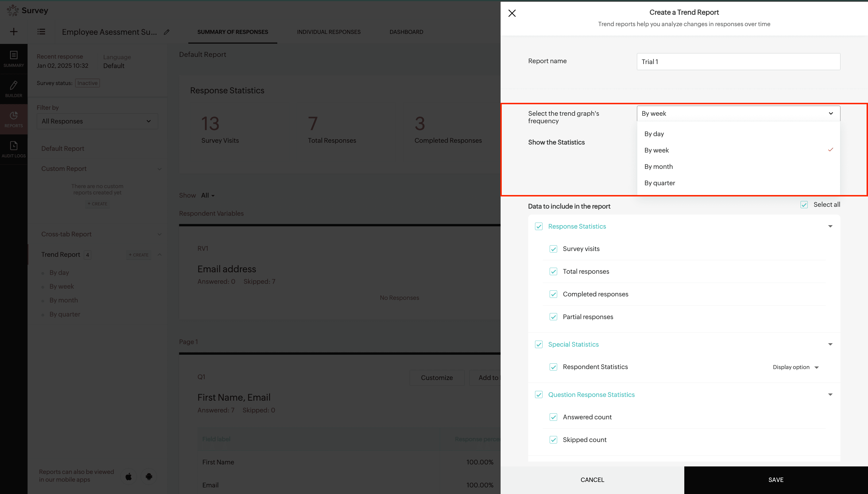Select By month from frequency list

tap(658, 167)
